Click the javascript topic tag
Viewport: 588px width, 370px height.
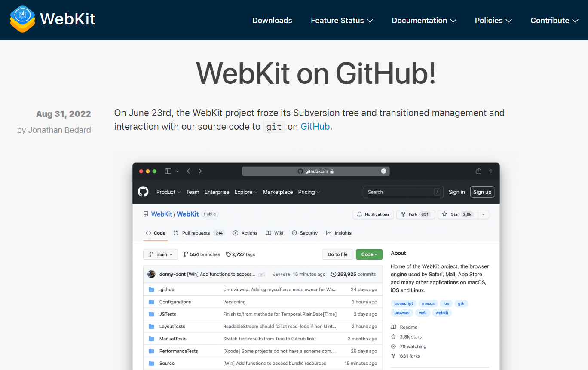[x=404, y=303]
